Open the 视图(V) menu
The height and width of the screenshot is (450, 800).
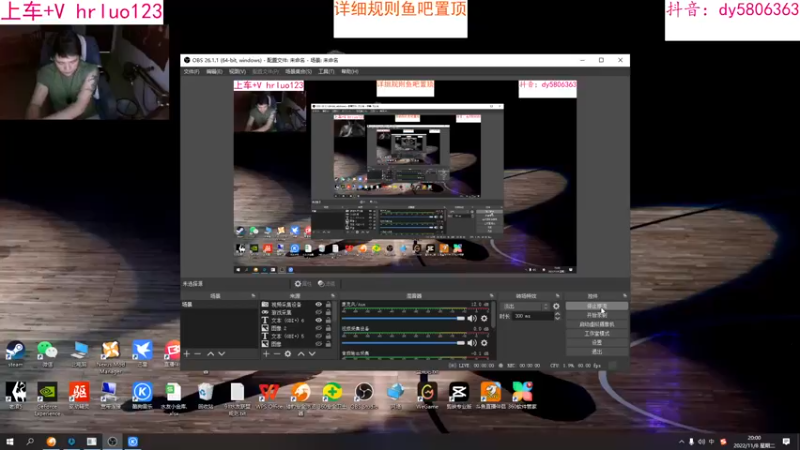point(237,72)
